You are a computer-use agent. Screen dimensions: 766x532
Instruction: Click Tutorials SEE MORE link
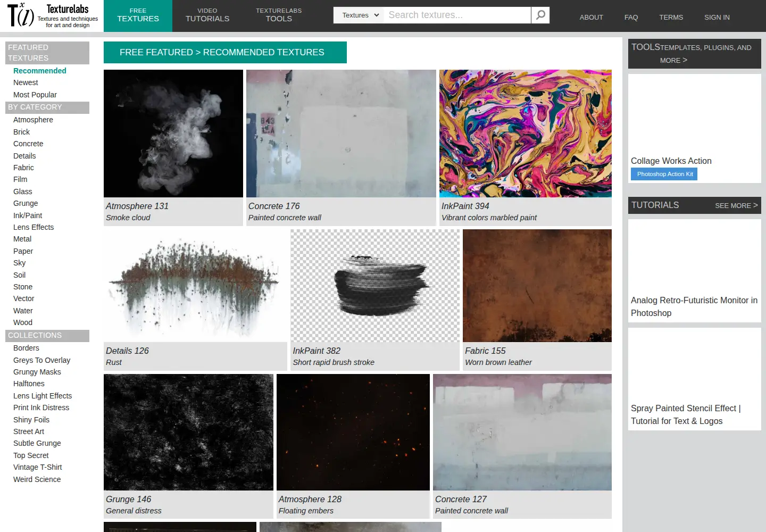(x=737, y=205)
